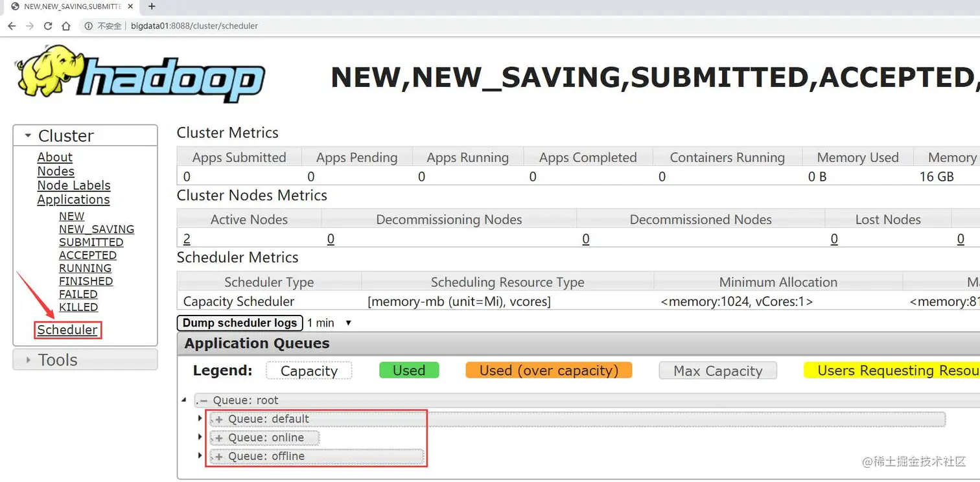Click the Scheduling Resource Type header
The height and width of the screenshot is (482, 980).
pos(507,282)
